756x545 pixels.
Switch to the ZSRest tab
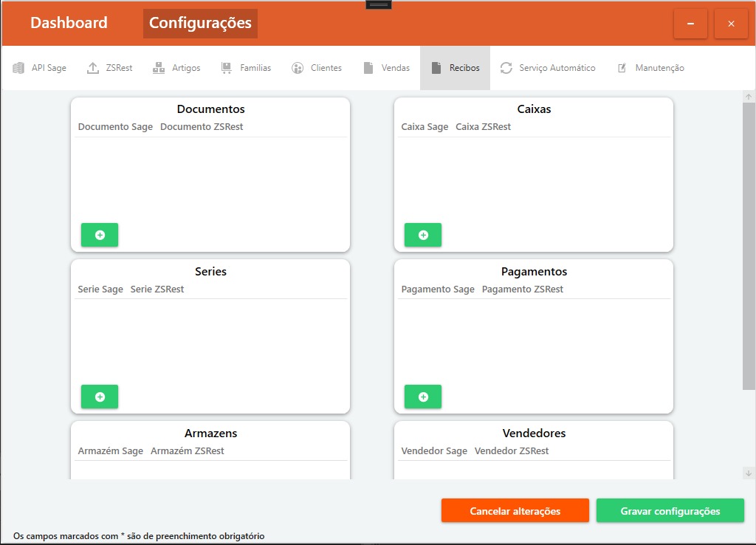[109, 68]
